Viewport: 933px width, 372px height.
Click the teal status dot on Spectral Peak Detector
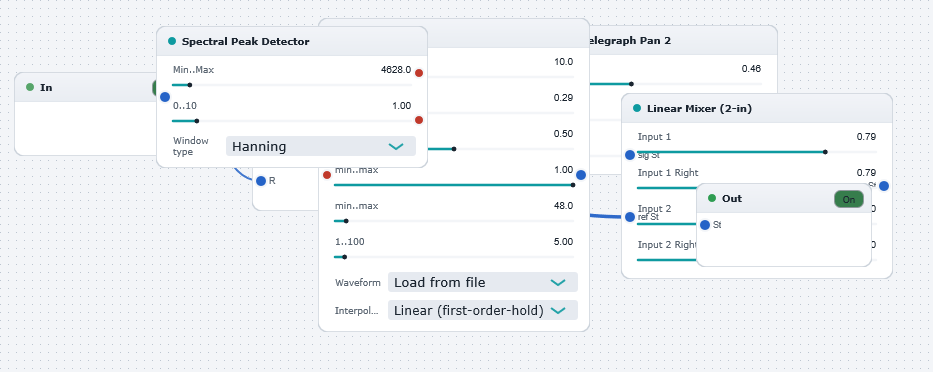coord(172,41)
